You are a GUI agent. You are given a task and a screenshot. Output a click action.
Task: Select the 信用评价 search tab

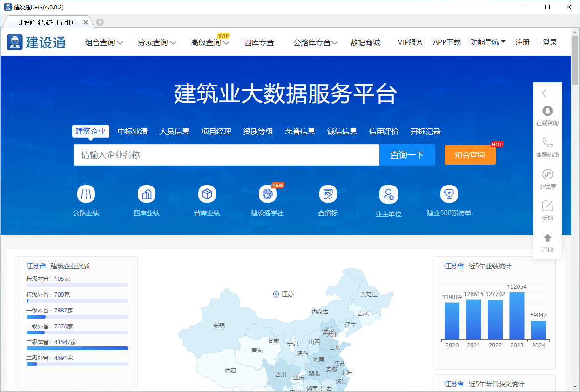click(x=384, y=131)
